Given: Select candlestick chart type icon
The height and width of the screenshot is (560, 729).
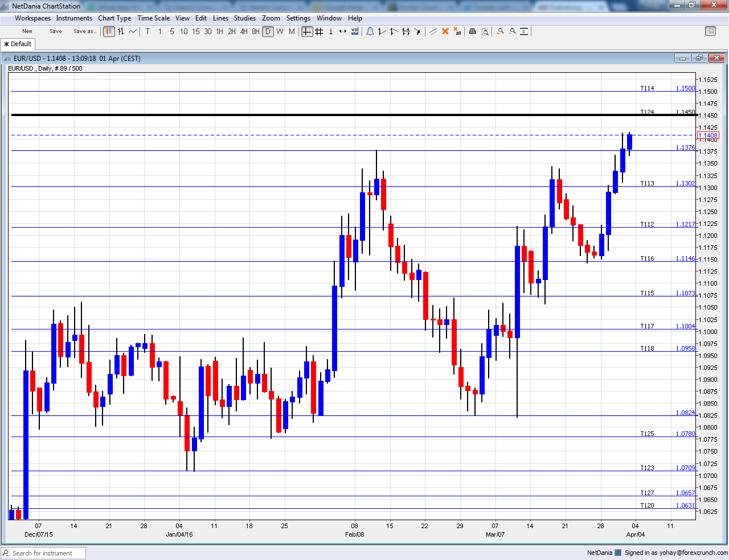Looking at the screenshot, I should 109,31.
